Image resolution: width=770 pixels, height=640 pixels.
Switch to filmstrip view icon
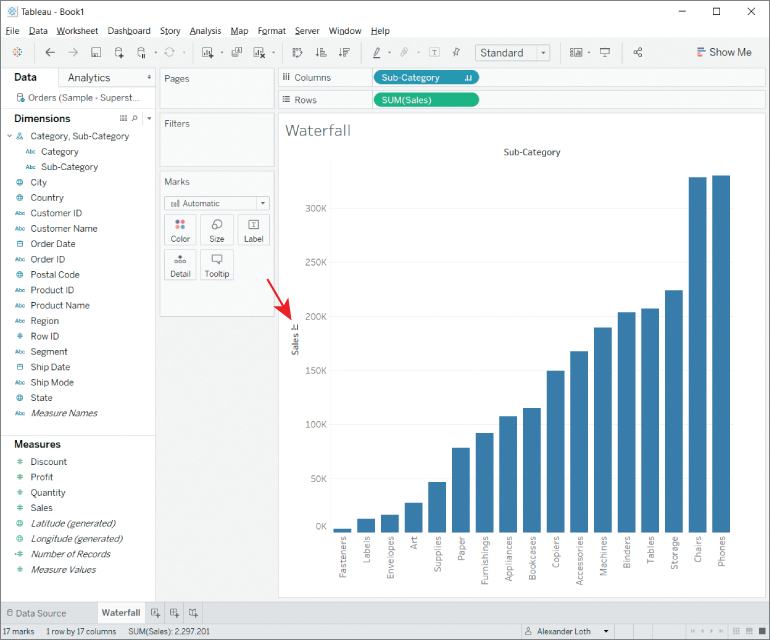pos(749,631)
